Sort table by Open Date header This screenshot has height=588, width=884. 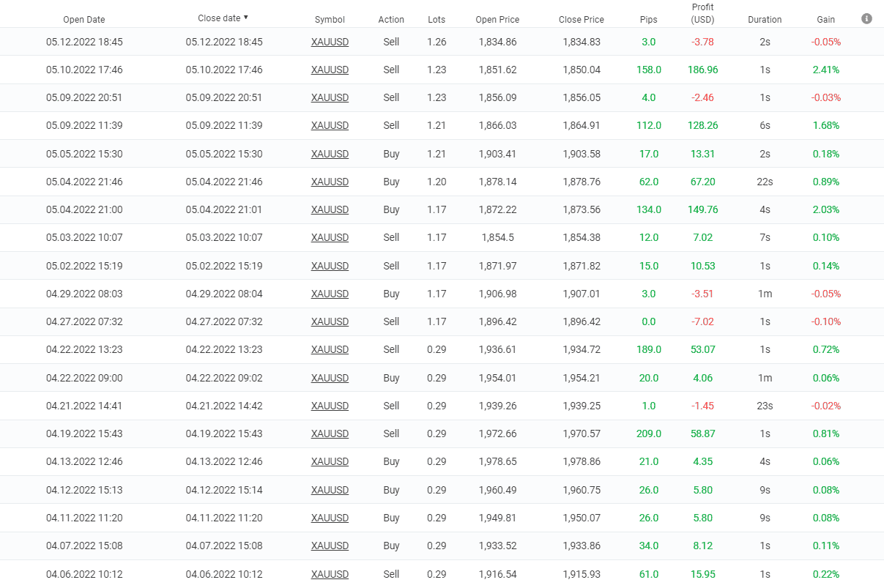pyautogui.click(x=84, y=20)
